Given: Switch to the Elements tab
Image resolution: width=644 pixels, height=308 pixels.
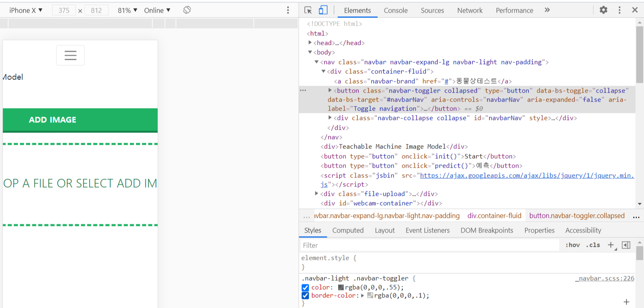Looking at the screenshot, I should (357, 10).
